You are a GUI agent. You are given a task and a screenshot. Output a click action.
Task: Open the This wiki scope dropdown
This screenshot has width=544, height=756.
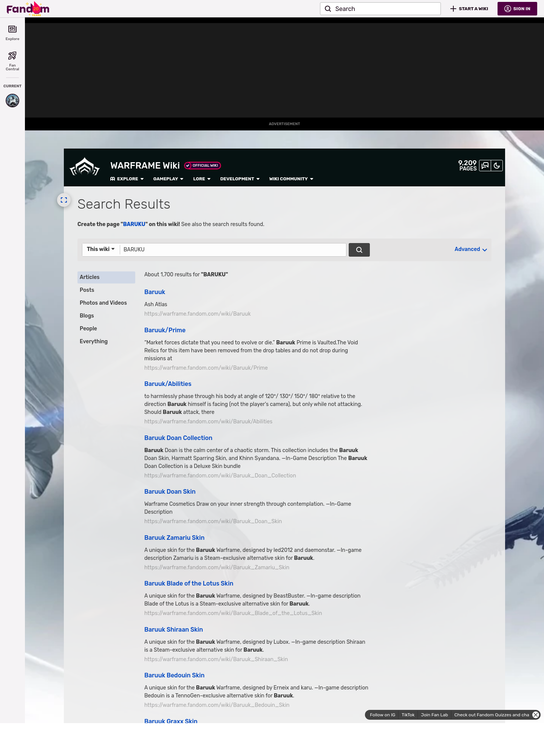pyautogui.click(x=101, y=249)
